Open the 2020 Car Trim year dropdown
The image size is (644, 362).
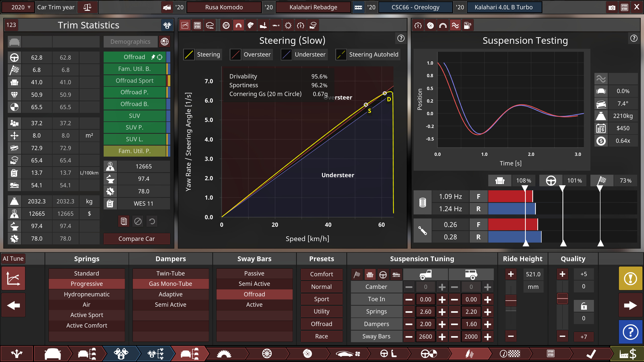(18, 7)
